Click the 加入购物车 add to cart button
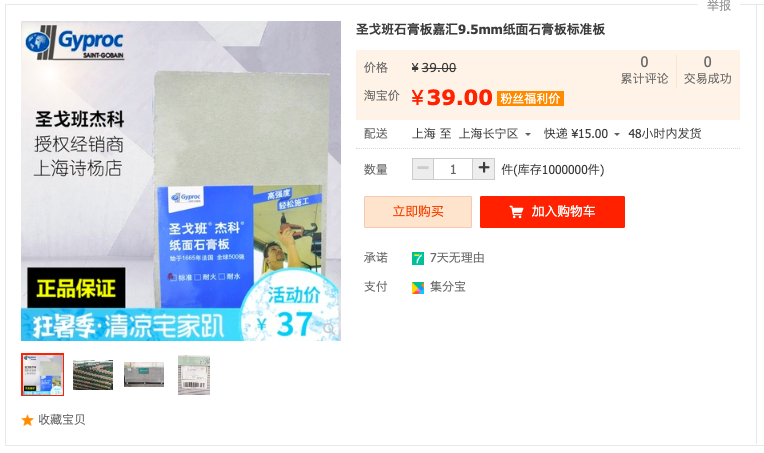This screenshot has width=764, height=453. coord(552,212)
